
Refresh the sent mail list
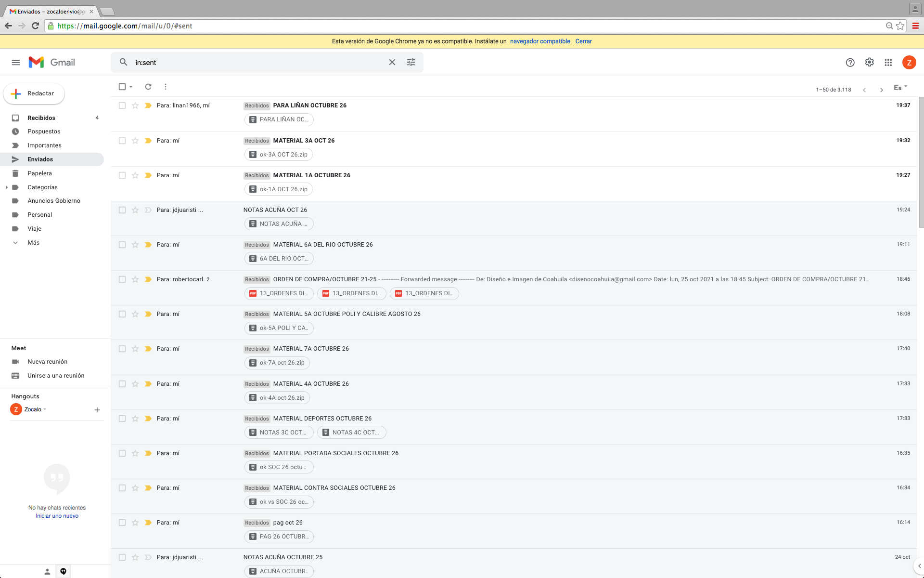point(148,87)
